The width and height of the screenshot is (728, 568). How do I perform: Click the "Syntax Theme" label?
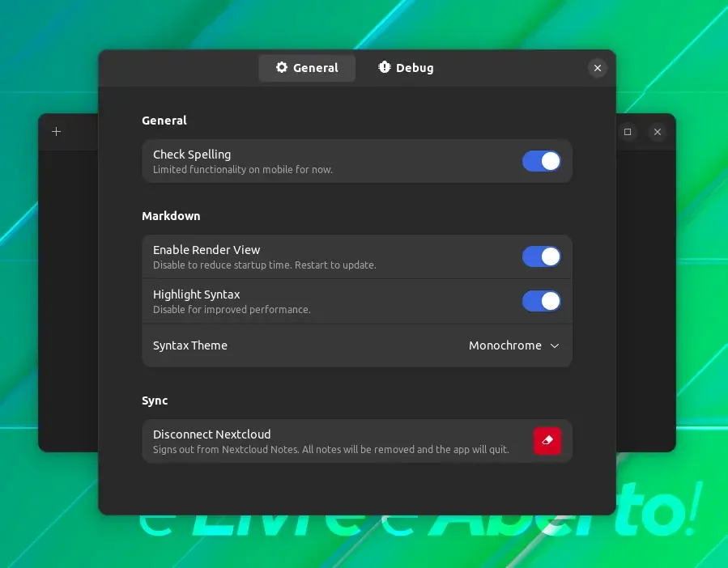[189, 345]
